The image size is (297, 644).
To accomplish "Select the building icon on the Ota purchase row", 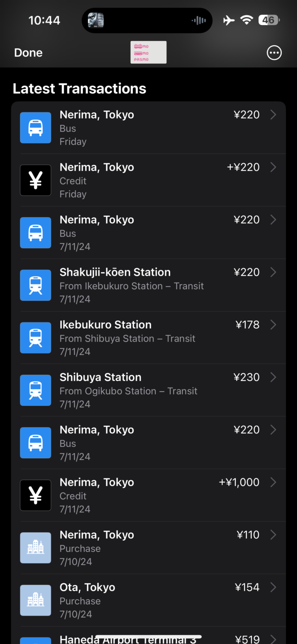I will (36, 600).
